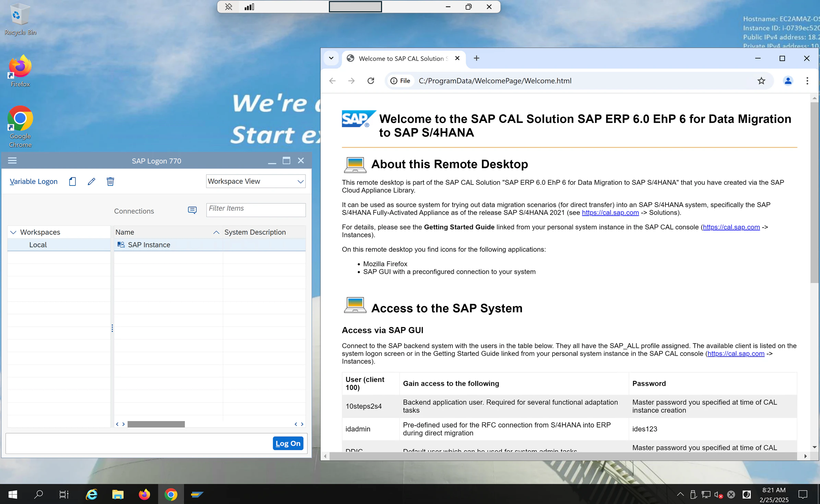Sort connections by the Name column
Viewport: 820px width, 504px height.
168,232
